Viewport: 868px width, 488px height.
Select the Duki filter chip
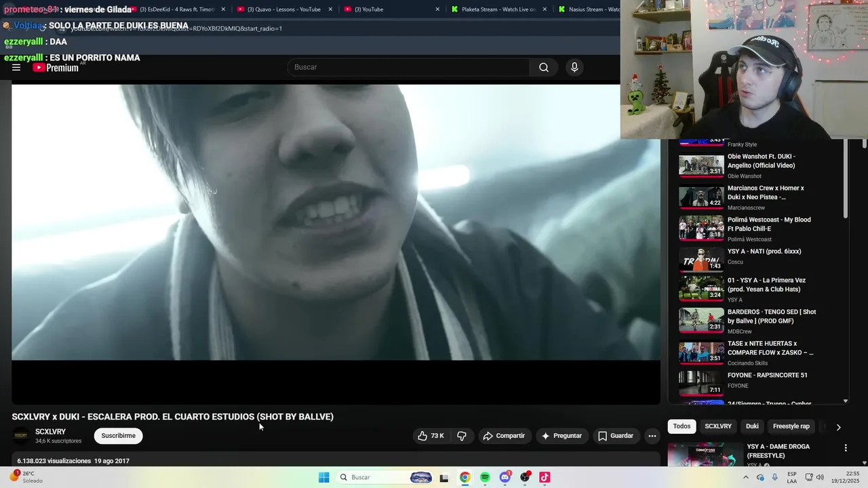pyautogui.click(x=752, y=426)
